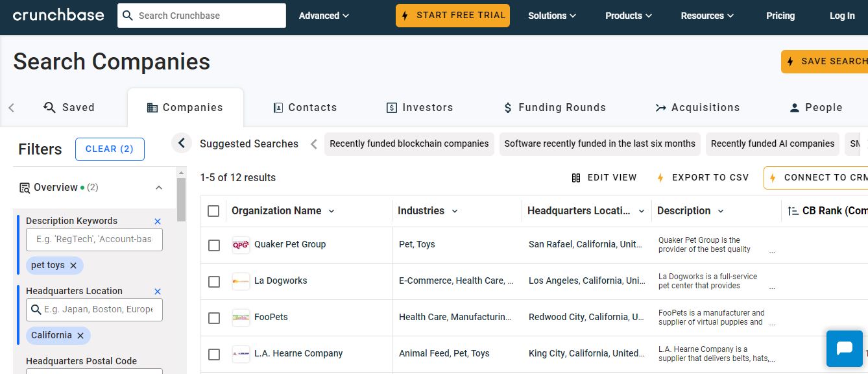Remove the 'pet toys' keyword chip
This screenshot has width=868, height=374.
(x=73, y=266)
